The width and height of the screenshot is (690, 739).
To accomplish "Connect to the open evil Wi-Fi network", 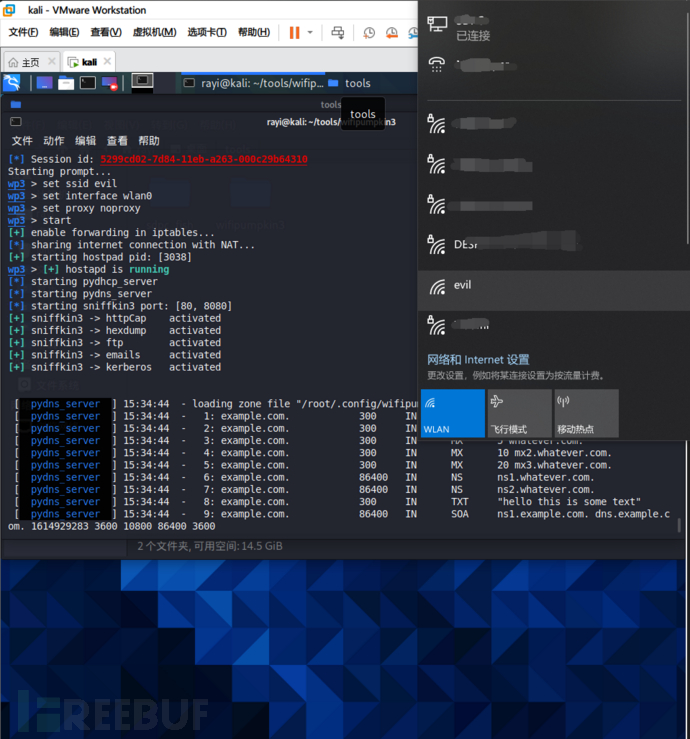I will 554,290.
